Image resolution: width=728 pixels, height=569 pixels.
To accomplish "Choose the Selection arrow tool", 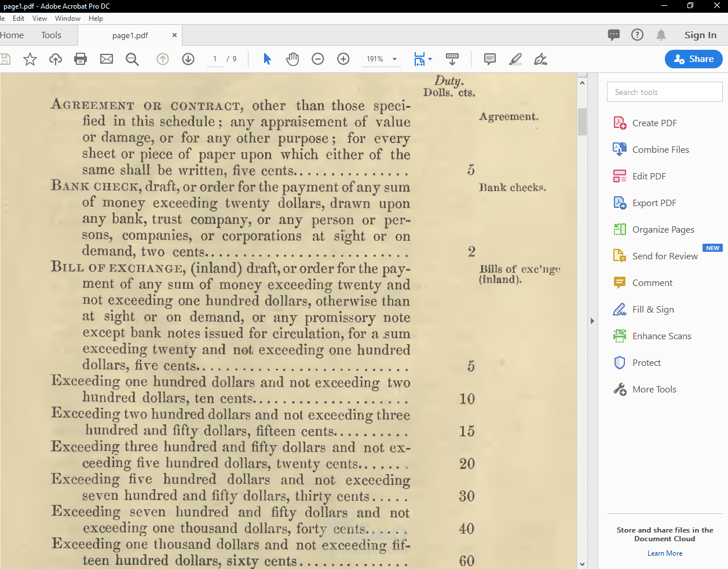I will pos(267,59).
